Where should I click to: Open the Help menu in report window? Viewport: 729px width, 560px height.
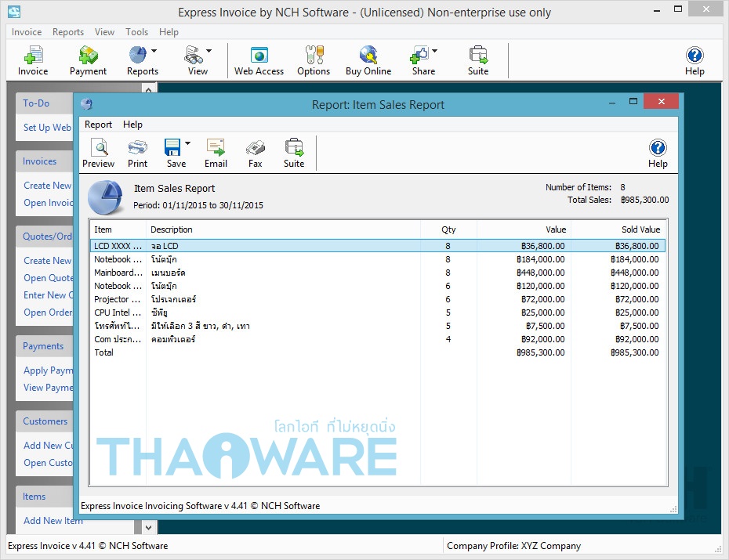(x=132, y=125)
